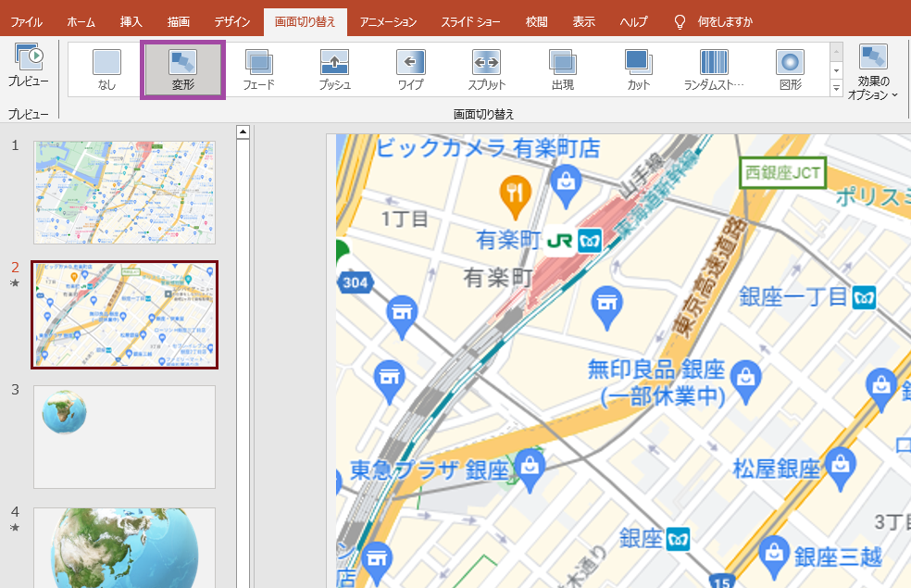
Task: Open the デザイン tab
Action: coord(231,22)
